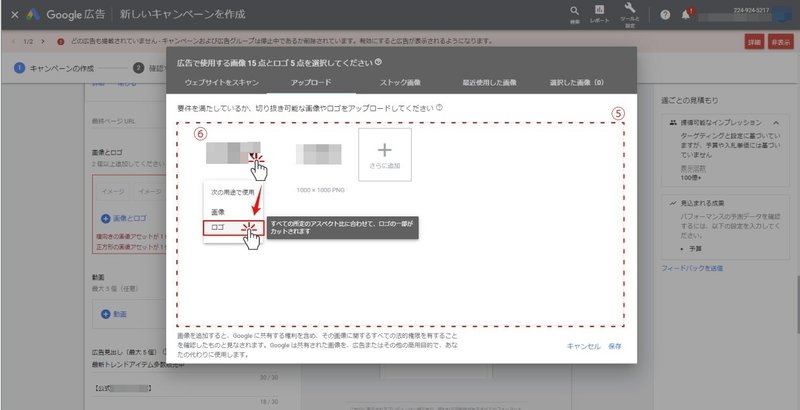
Task: Switch to the アップロード tab
Action: click(x=311, y=82)
